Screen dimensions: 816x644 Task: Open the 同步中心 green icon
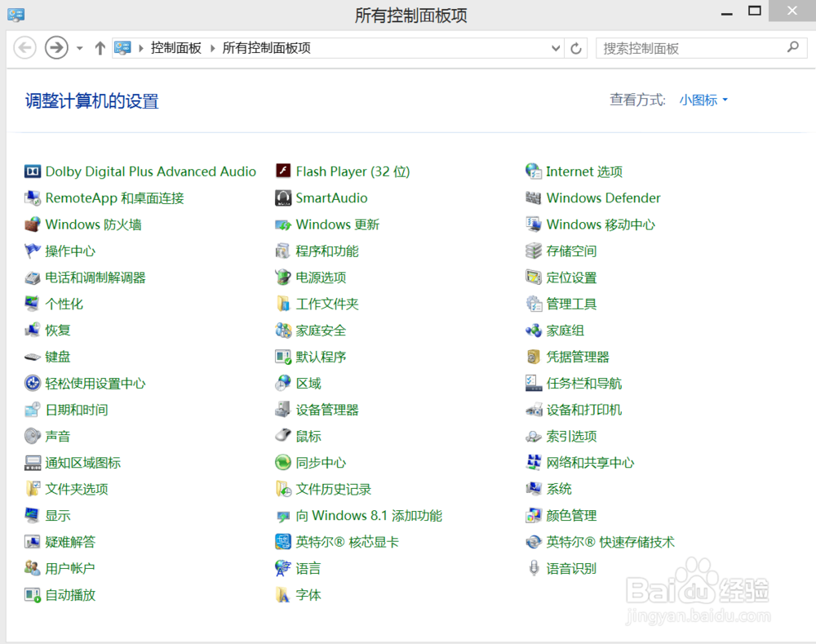tap(283, 462)
